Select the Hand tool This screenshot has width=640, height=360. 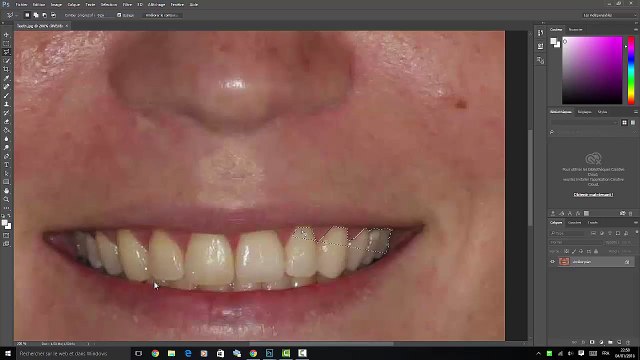pyautogui.click(x=7, y=191)
